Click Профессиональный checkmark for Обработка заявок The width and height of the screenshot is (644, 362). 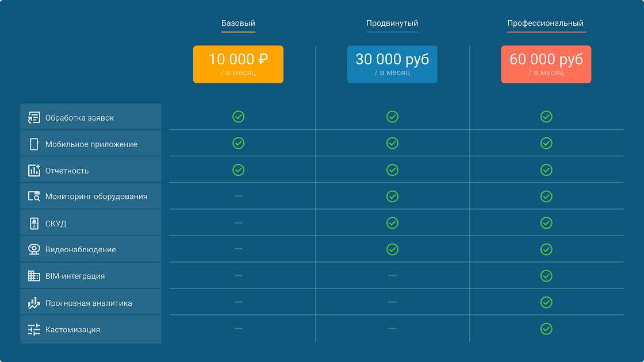click(546, 117)
